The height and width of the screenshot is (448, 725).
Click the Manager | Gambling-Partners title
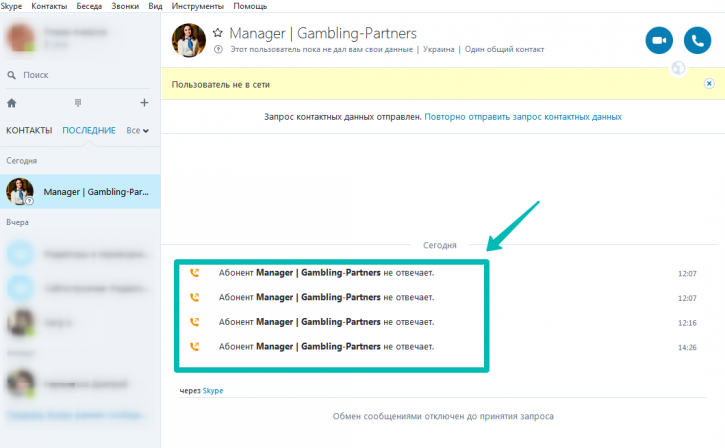(x=323, y=33)
